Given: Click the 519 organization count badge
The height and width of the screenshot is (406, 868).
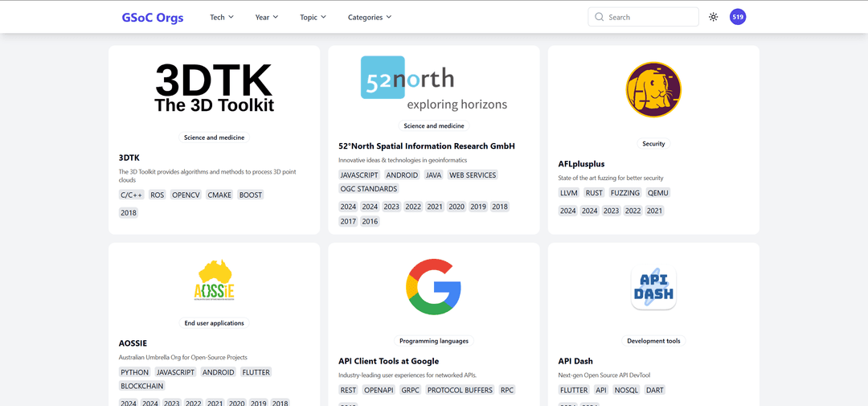Looking at the screenshot, I should click(737, 17).
